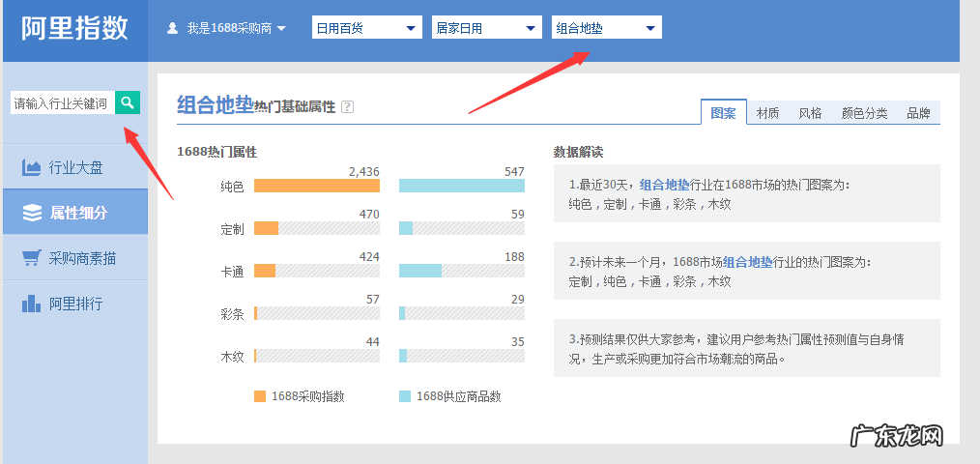Click the 阿里排行 bar chart icon
The height and width of the screenshot is (464, 980).
pyautogui.click(x=31, y=304)
